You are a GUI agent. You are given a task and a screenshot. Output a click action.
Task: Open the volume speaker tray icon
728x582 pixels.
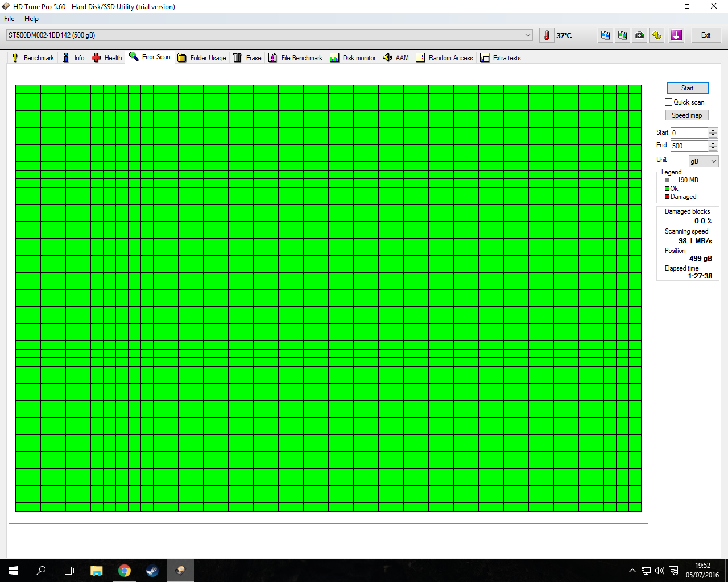(660, 571)
